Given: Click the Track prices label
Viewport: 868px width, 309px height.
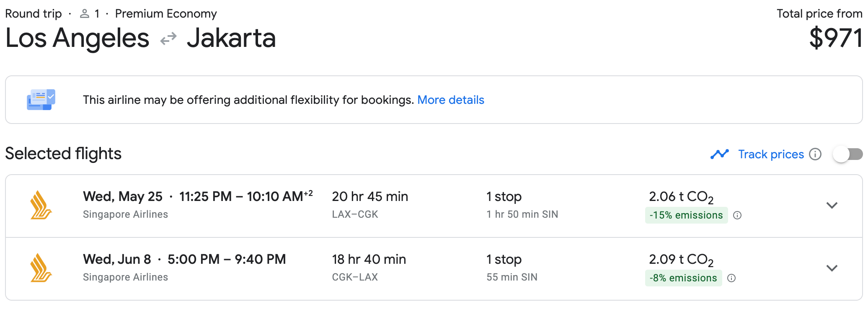Looking at the screenshot, I should click(x=771, y=154).
